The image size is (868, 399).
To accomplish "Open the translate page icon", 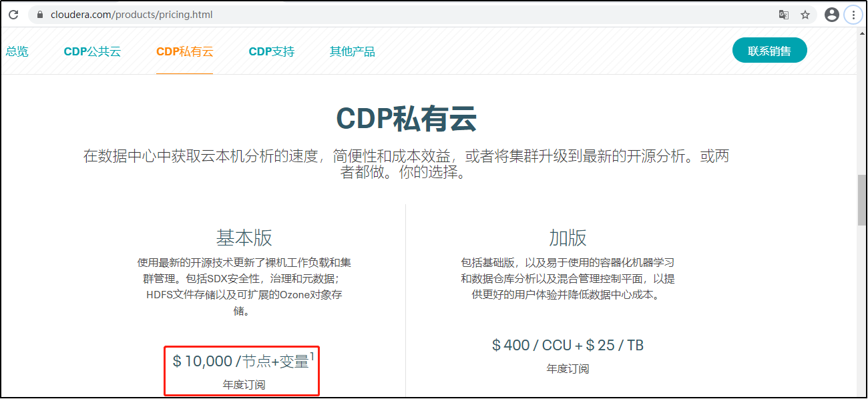I will tap(784, 15).
